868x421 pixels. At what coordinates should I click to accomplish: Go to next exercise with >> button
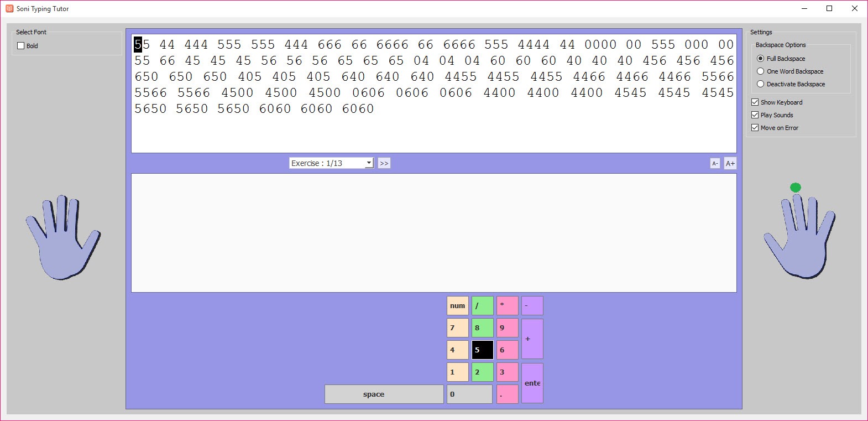click(384, 163)
